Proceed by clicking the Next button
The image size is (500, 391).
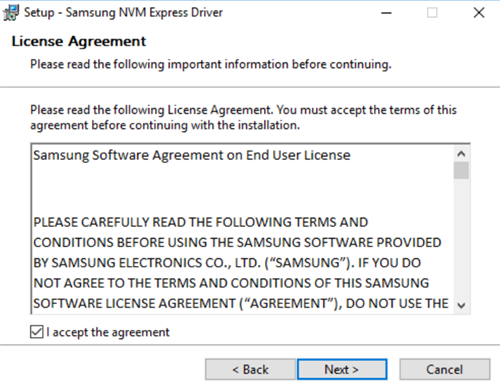coord(342,369)
